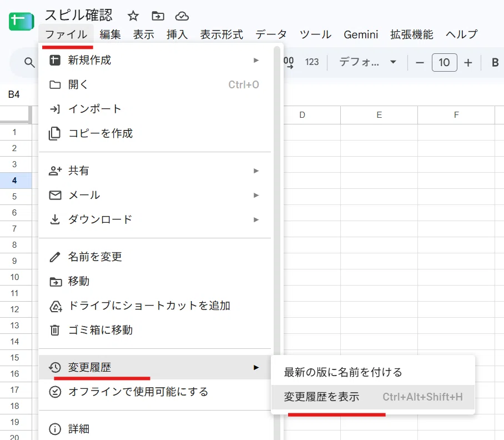Open the ファイル menu
Viewport: 504px width, 440px height.
pos(66,34)
